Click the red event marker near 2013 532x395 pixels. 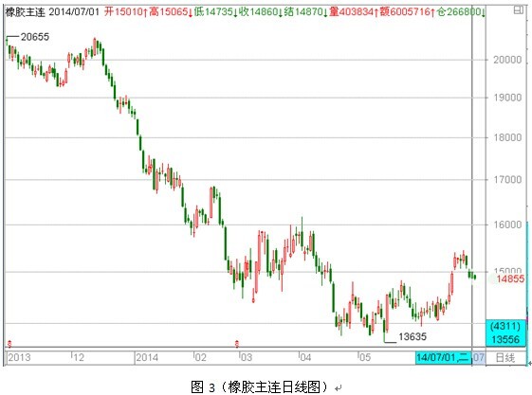9,344
